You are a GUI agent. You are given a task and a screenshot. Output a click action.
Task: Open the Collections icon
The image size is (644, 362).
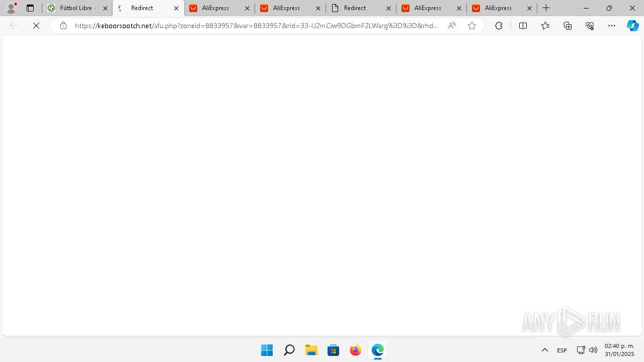point(568,26)
